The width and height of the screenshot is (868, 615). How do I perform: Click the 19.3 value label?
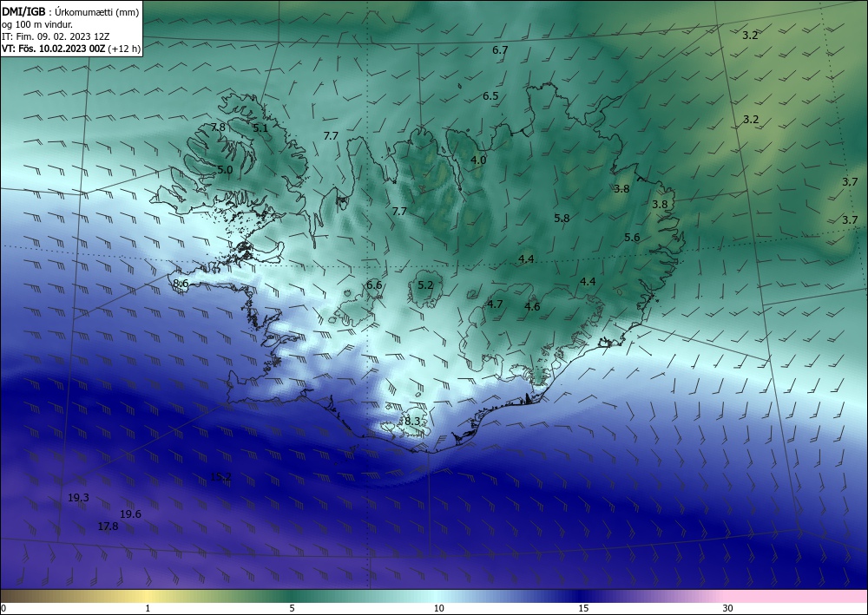pyautogui.click(x=79, y=498)
